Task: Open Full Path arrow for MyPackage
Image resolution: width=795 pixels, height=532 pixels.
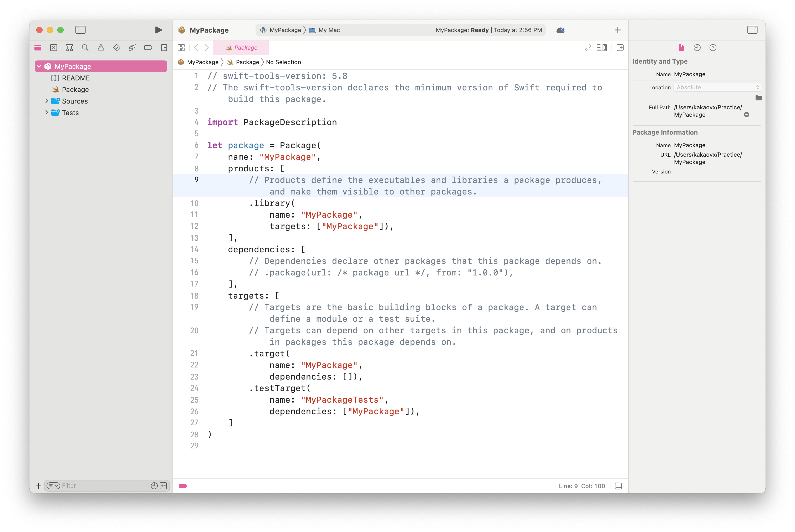Action: click(x=746, y=115)
